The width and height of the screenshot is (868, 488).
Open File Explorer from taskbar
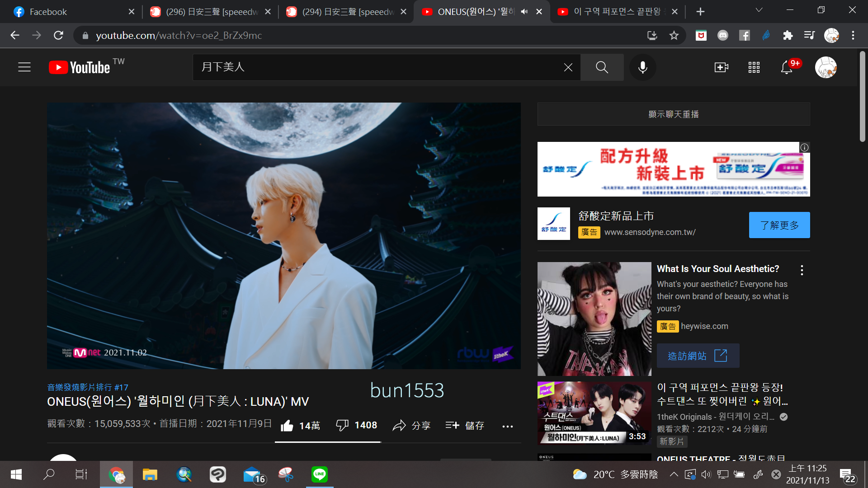150,474
